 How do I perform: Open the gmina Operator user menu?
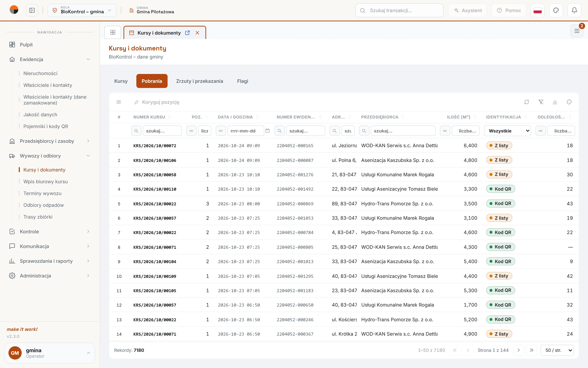point(50,353)
